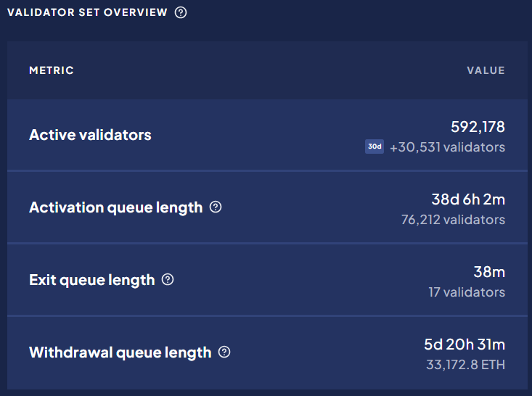Viewport: 532px width, 396px height.
Task: Click Exit queue length help icon
Action: 168,279
